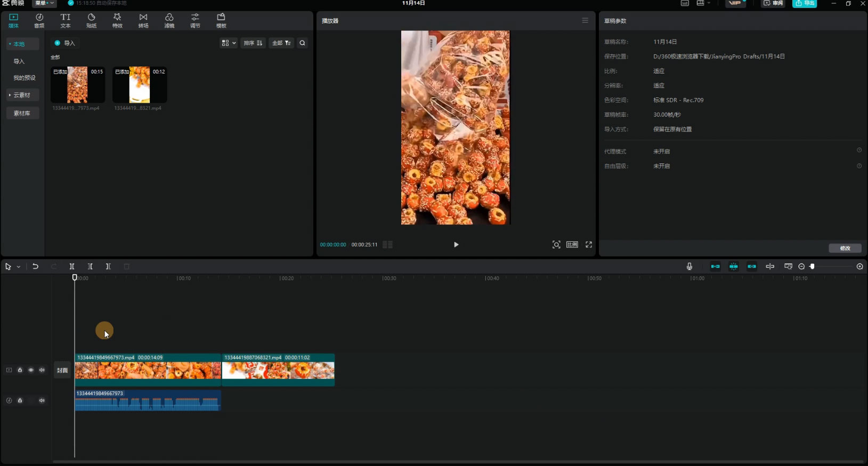
Task: Switch to the 文本 (text) tab
Action: (x=66, y=20)
